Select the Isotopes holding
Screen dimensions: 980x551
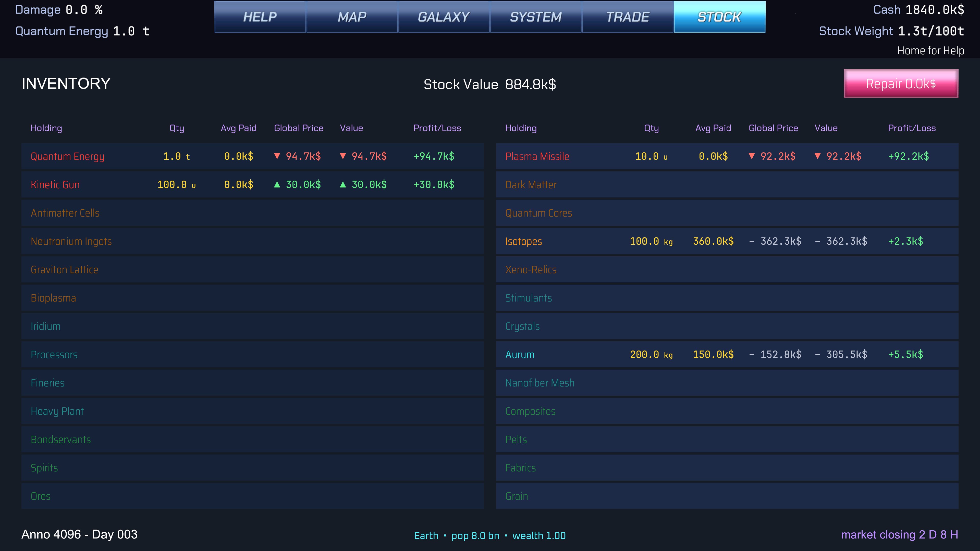click(727, 241)
